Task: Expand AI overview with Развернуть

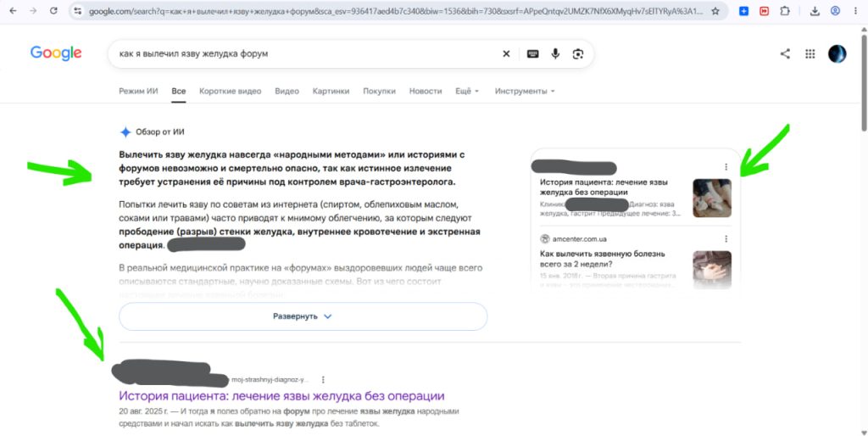Action: 303,316
